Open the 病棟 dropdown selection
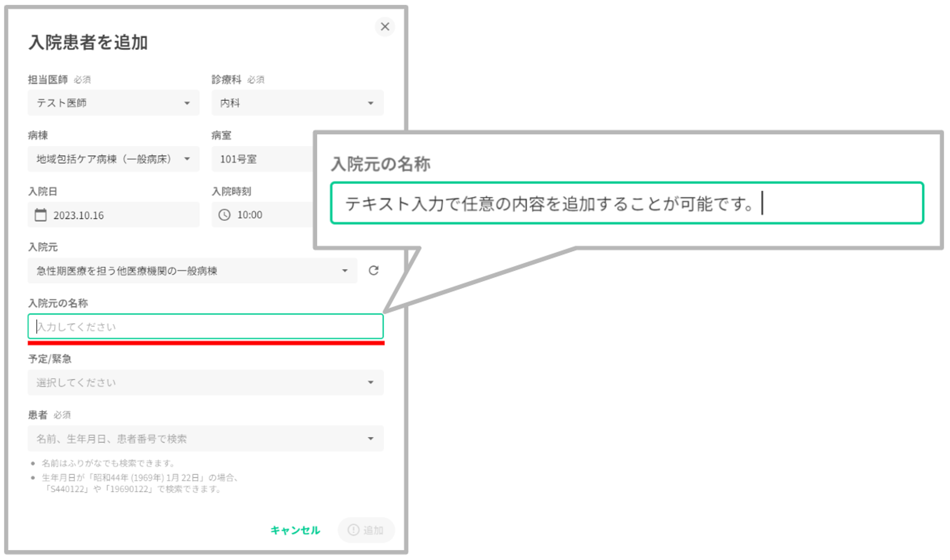This screenshot has height=560, width=950. click(113, 159)
